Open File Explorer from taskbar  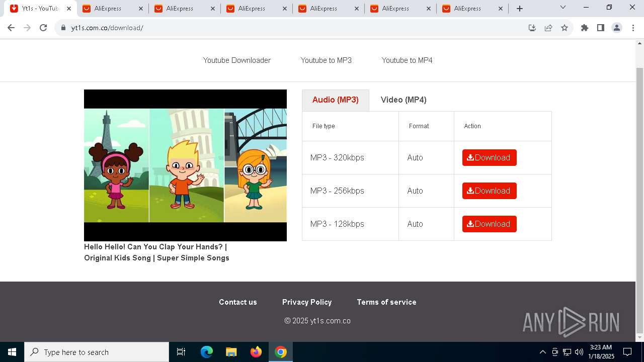231,352
